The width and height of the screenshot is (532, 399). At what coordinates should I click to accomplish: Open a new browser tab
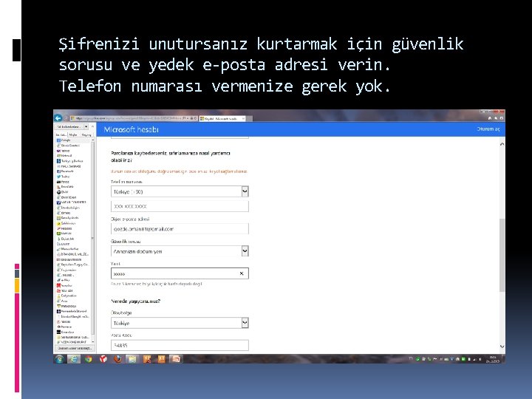click(x=249, y=118)
